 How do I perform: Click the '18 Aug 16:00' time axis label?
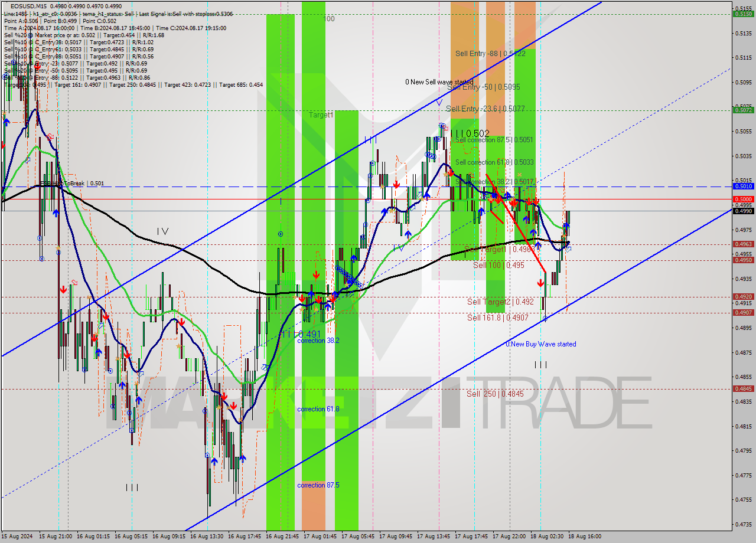[585, 537]
